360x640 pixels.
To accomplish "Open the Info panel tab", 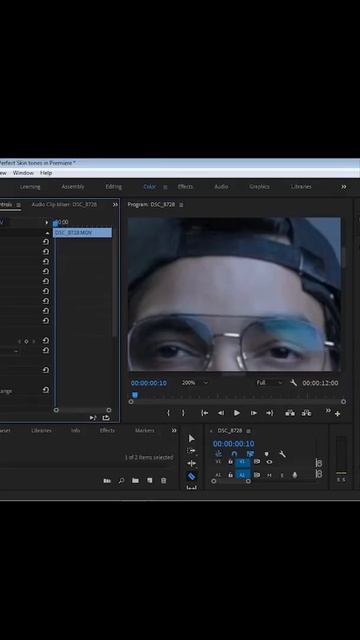I will pyautogui.click(x=76, y=430).
